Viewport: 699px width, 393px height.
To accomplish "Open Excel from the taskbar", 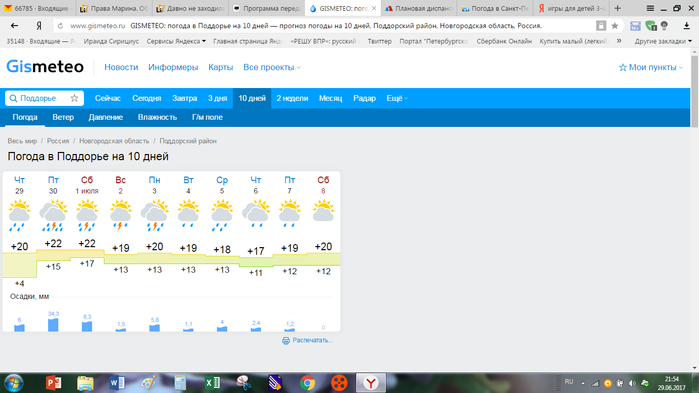I will 212,383.
